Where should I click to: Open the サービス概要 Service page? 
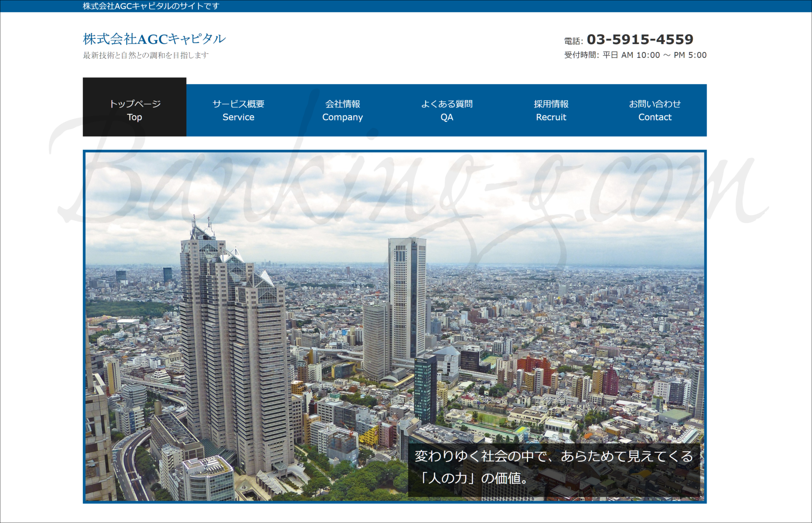pos(238,110)
